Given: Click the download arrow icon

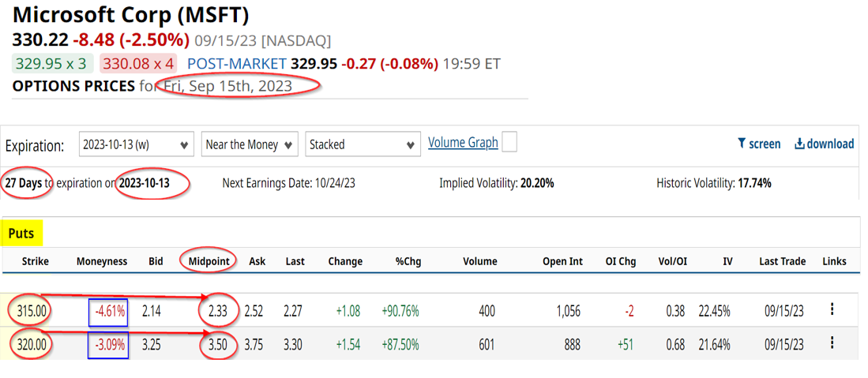Looking at the screenshot, I should pos(799,144).
